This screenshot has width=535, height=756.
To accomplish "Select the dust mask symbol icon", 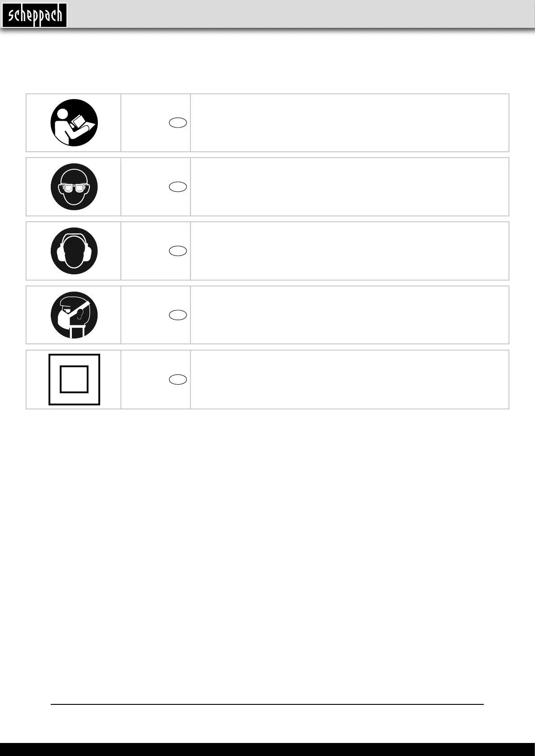I will [74, 315].
